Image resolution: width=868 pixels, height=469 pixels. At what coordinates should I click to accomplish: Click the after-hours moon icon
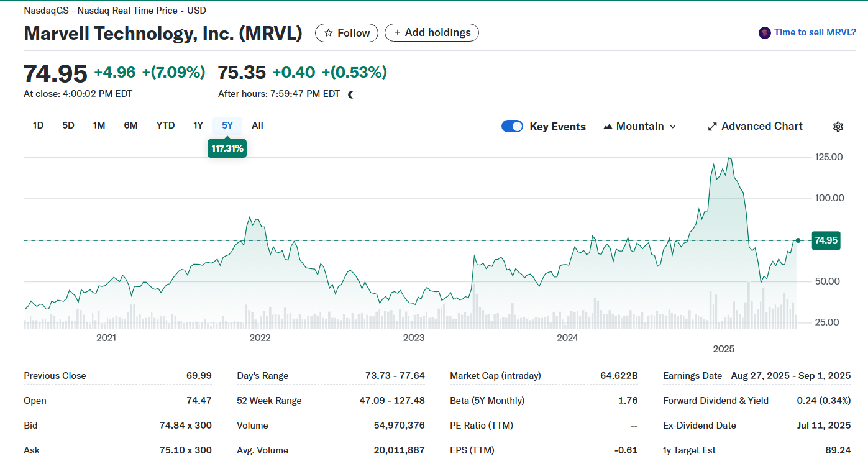351,94
